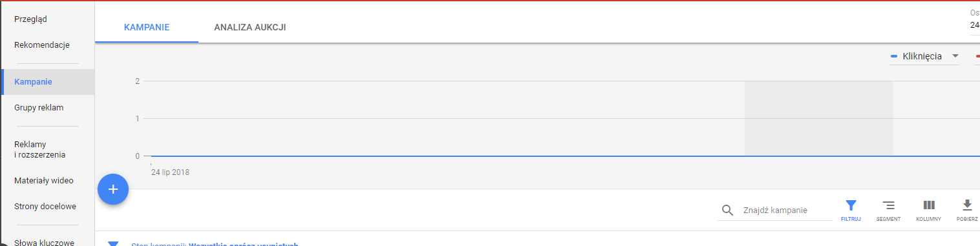Select Grupy reklam in the sidebar
Screen dimensions: 980x246
[39, 108]
